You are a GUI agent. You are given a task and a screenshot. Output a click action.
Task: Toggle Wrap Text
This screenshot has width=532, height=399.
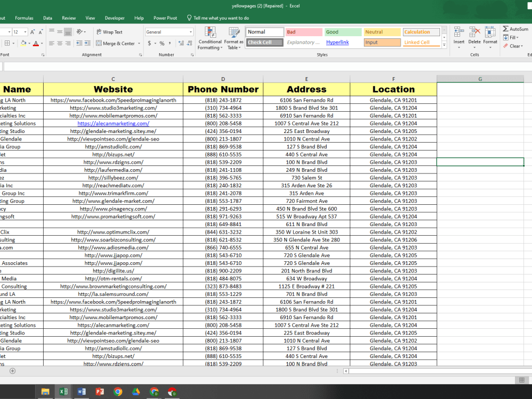point(109,32)
